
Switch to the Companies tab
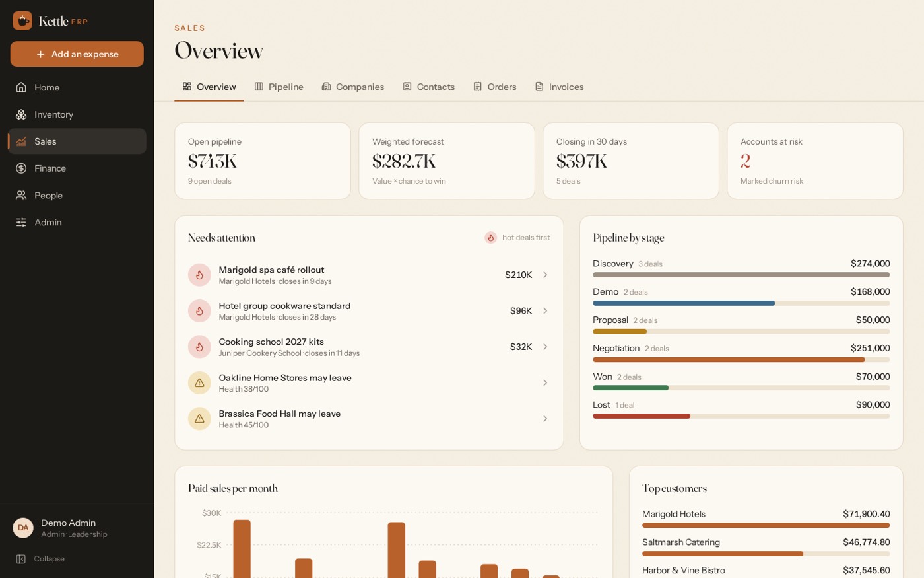tap(352, 87)
